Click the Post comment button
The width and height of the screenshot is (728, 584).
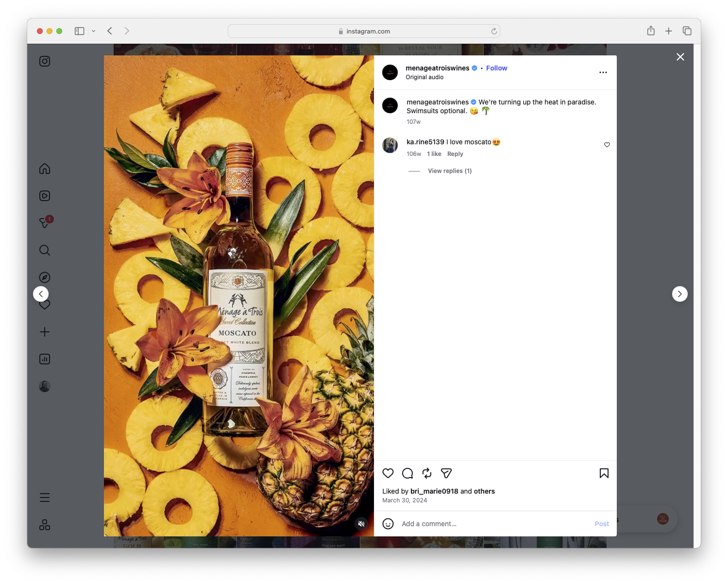pyautogui.click(x=602, y=524)
